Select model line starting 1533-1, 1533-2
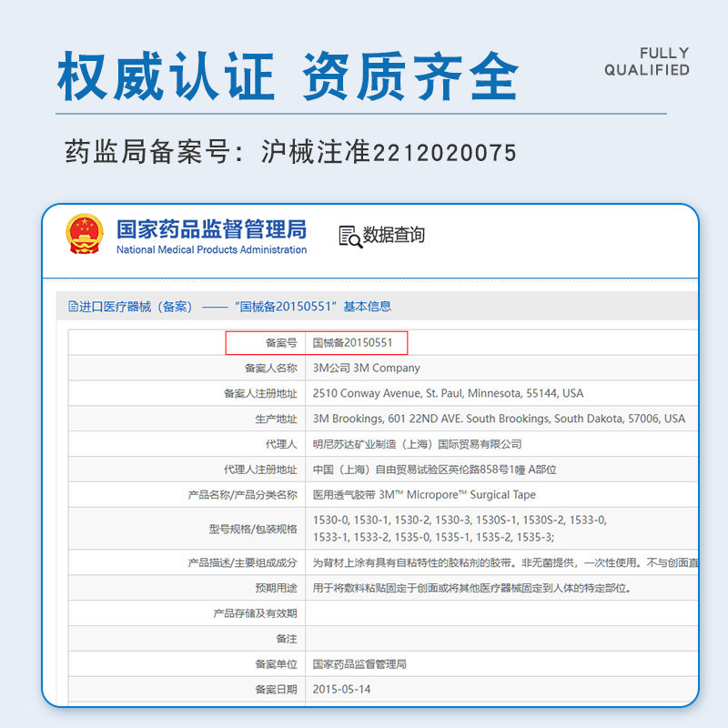Viewport: 728px width, 728px height. coord(434,537)
